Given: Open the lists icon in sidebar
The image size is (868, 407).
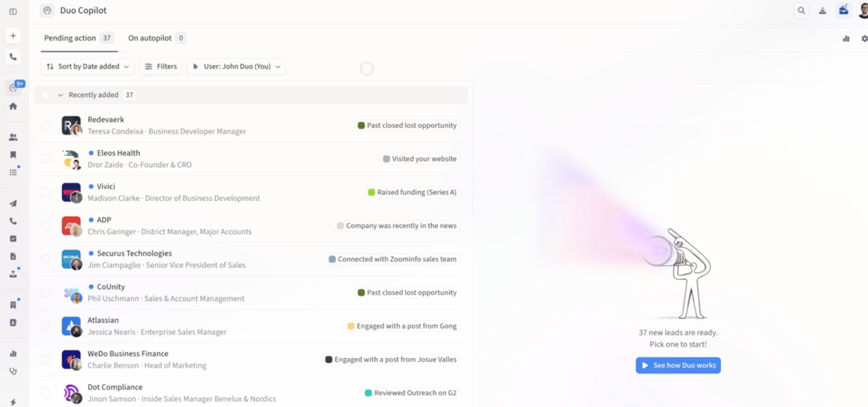Looking at the screenshot, I should pyautogui.click(x=13, y=172).
